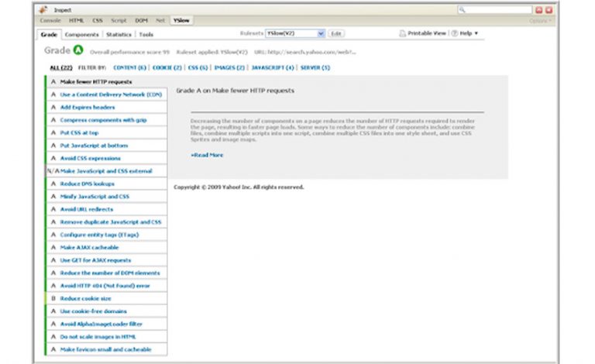Select Make favicon small and cacheable rule
The height and width of the screenshot is (364, 595).
point(107,349)
